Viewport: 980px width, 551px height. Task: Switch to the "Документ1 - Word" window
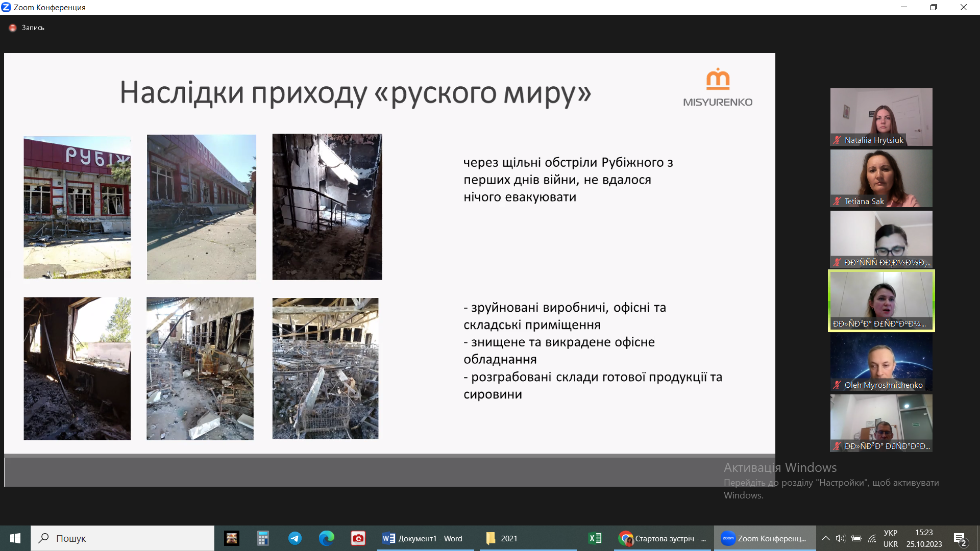coord(425,538)
